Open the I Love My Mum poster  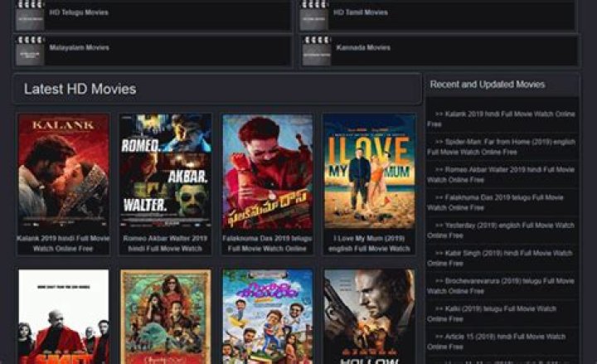(369, 172)
